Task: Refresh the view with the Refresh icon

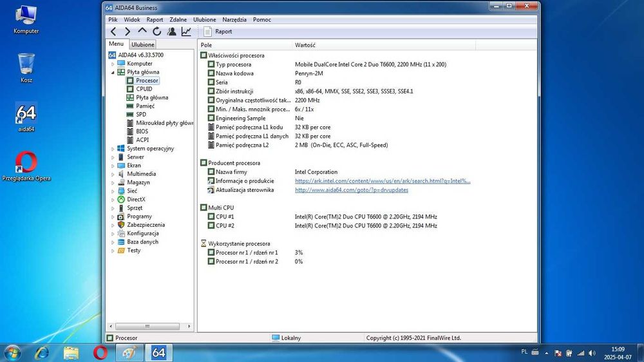Action: tap(157, 31)
